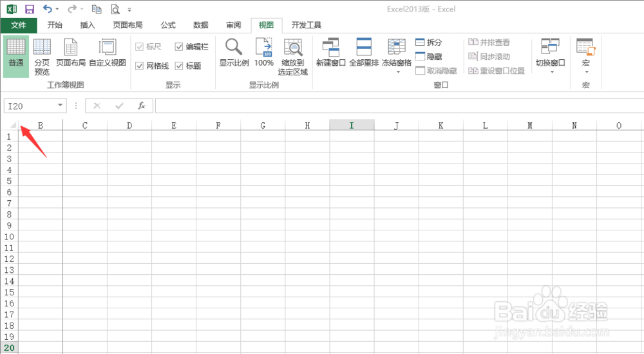Select column O header
This screenshot has width=644, height=354.
(x=619, y=126)
